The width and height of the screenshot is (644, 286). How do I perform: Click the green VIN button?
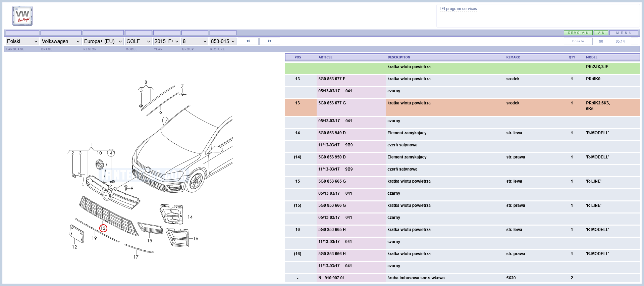click(601, 33)
